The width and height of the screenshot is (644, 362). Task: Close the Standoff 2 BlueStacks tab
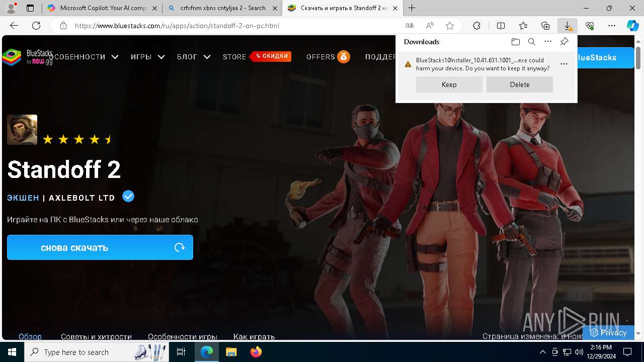click(395, 8)
